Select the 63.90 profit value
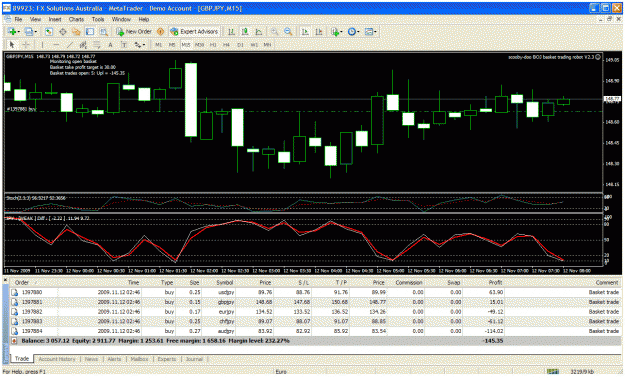The width and height of the screenshot is (625, 378). coord(495,292)
